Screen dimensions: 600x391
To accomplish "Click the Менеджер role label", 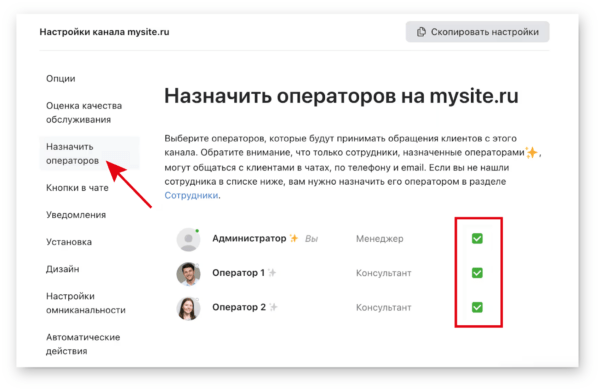I will coord(380,239).
